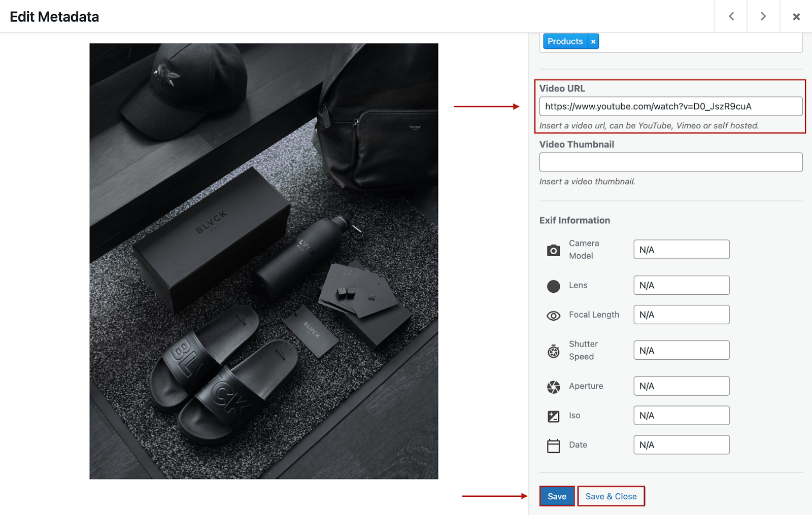
Task: Click the Focal Length eye icon
Action: [554, 316]
